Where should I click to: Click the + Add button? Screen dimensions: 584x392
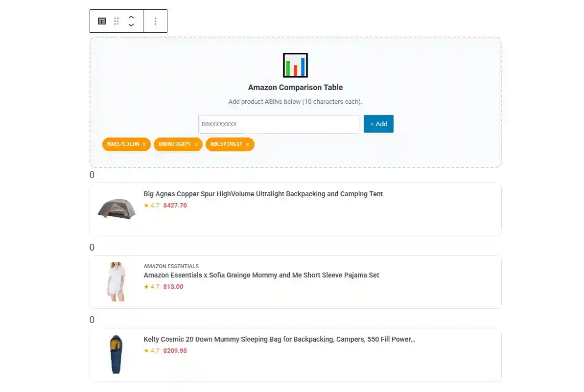tap(378, 124)
